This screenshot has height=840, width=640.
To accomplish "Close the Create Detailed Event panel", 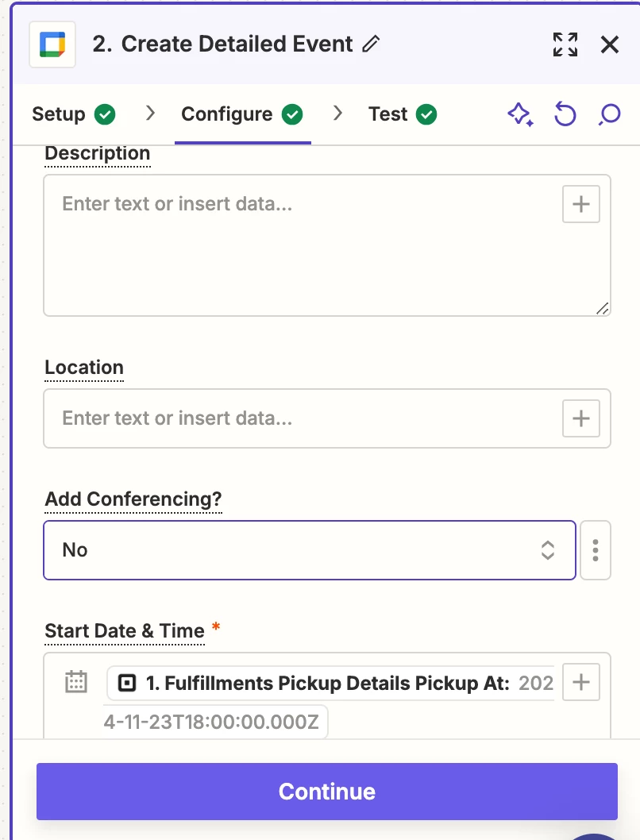I will (x=609, y=44).
